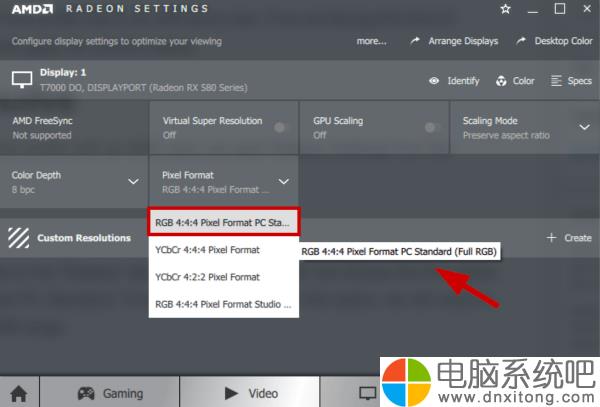Maximize the Radeon Settings window
Viewport: 600px width, 407px height.
click(560, 8)
